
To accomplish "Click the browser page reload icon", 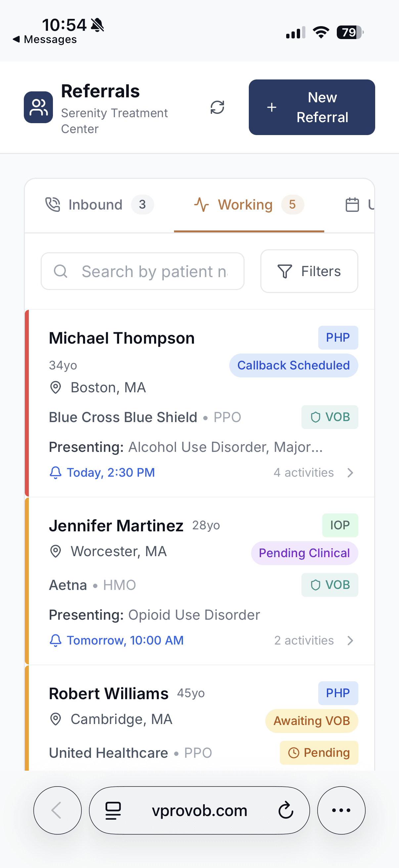I will click(x=286, y=810).
